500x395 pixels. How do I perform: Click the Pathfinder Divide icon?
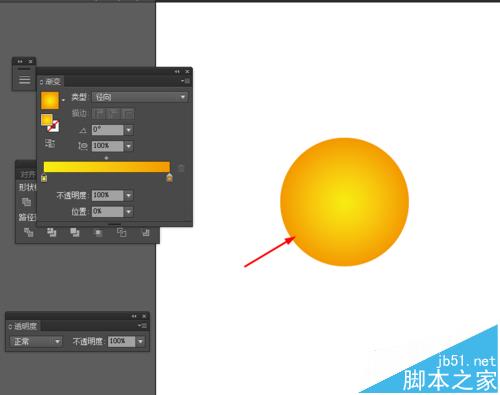coord(29,232)
